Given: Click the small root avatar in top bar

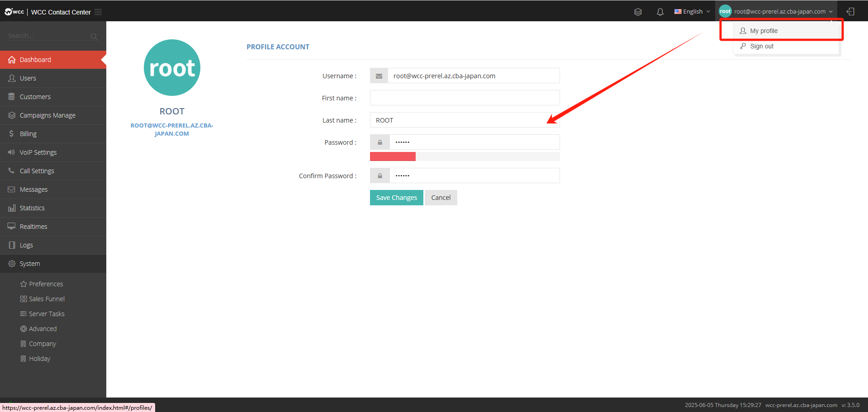Looking at the screenshot, I should 725,11.
